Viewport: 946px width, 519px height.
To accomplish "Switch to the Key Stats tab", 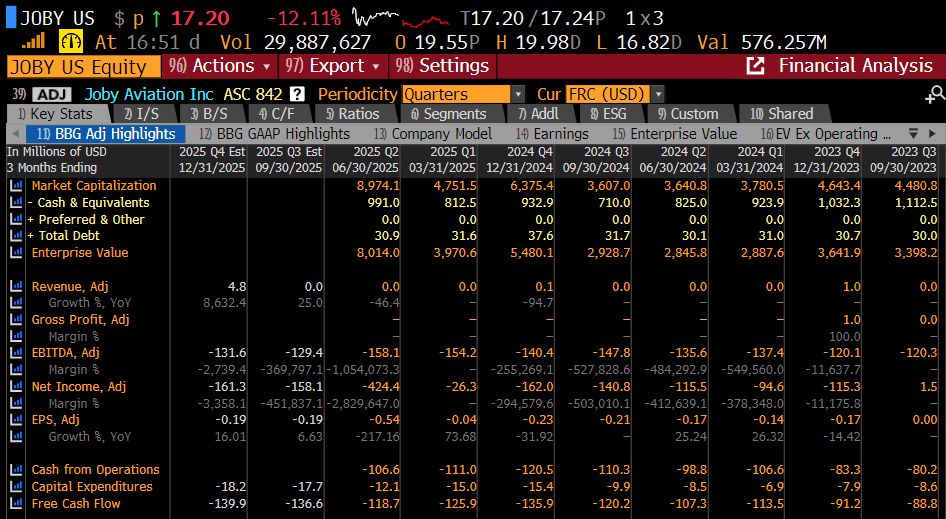I will (58, 114).
